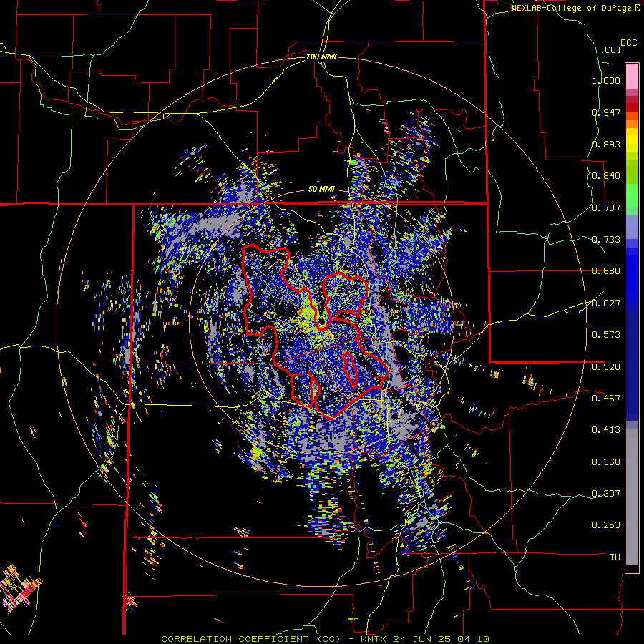
Task: Select the 0.680 scale value
Action: coord(606,271)
